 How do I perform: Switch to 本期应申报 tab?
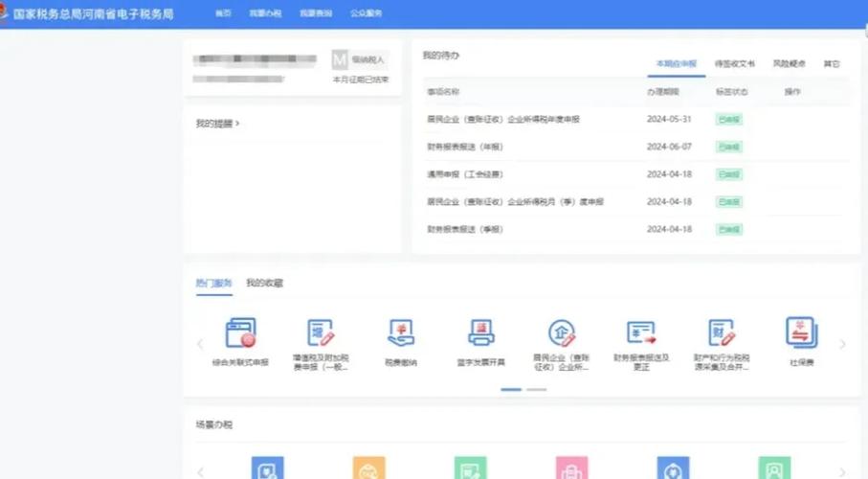[677, 64]
